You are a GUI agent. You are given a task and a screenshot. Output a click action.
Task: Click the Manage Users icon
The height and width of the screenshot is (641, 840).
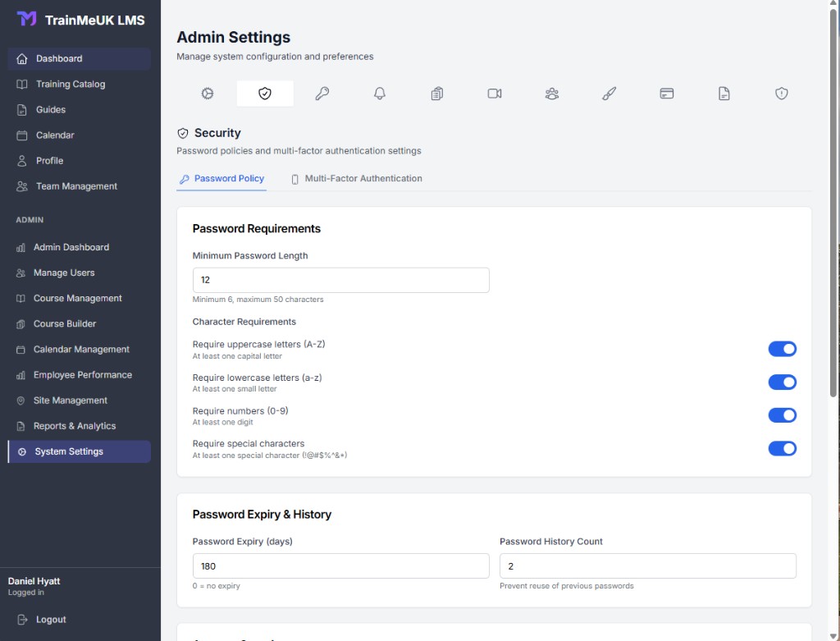tap(21, 272)
